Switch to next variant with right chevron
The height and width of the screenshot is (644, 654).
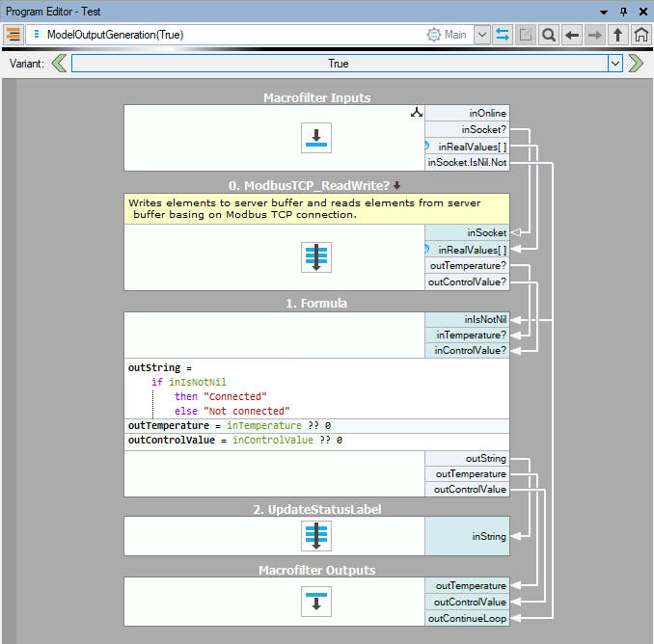point(636,64)
